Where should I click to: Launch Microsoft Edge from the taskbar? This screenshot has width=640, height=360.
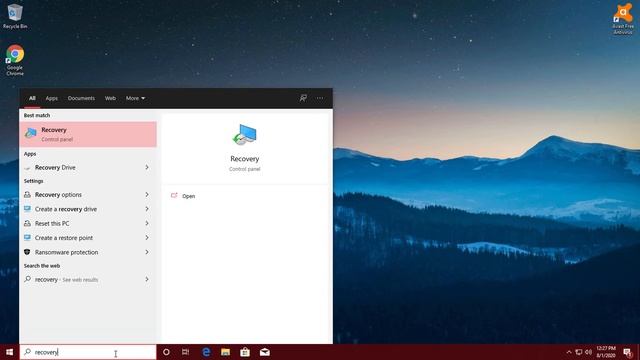click(206, 352)
